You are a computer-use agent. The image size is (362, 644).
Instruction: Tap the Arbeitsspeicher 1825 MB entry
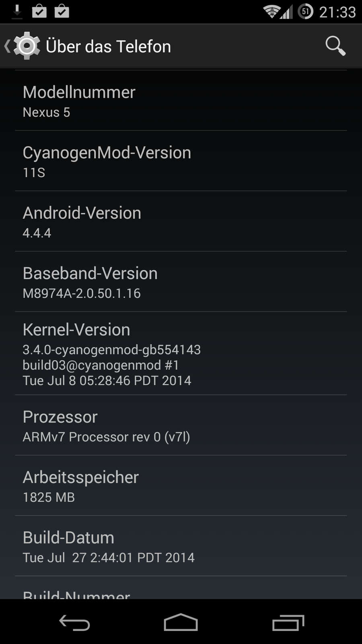[x=181, y=486]
